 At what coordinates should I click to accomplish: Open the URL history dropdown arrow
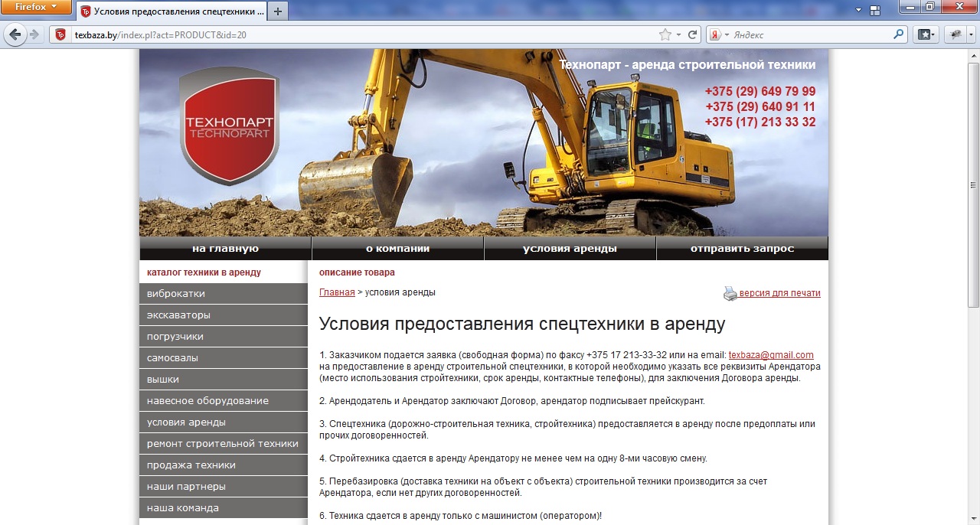pos(679,35)
